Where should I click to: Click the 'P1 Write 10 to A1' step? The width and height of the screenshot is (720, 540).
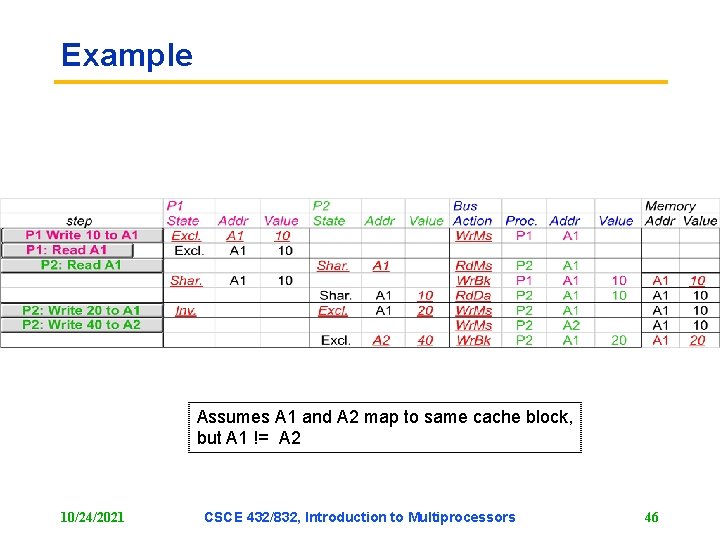click(x=82, y=235)
